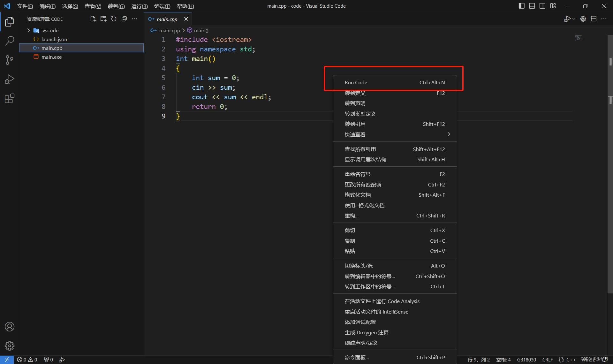
Task: Toggle bottom panel layout icon
Action: (x=532, y=6)
